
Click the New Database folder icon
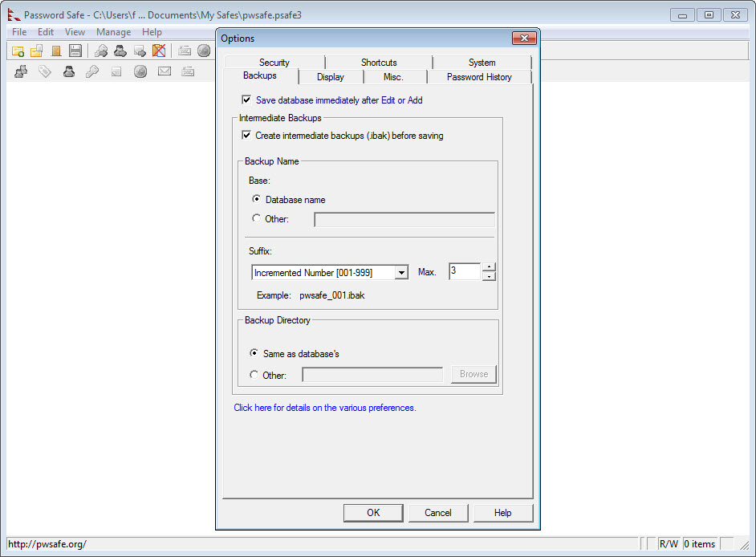click(x=18, y=51)
